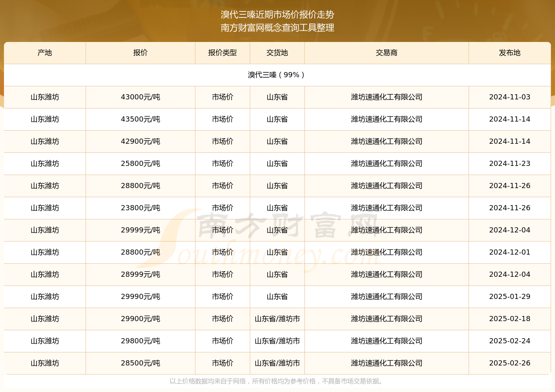The image size is (555, 392).
Task: Click 山东省/潍坊市 in the 29900元/吨 row
Action: (277, 319)
